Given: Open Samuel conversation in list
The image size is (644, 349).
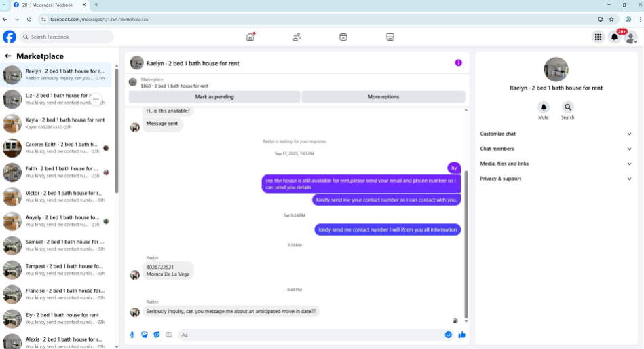Looking at the screenshot, I should coord(56,245).
